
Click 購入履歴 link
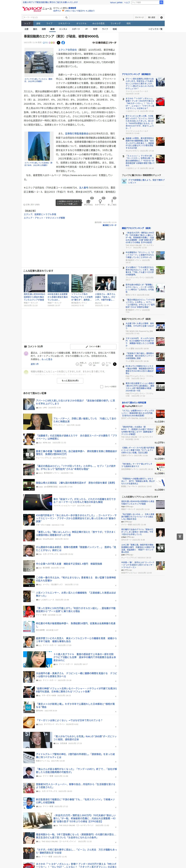[152, 17]
